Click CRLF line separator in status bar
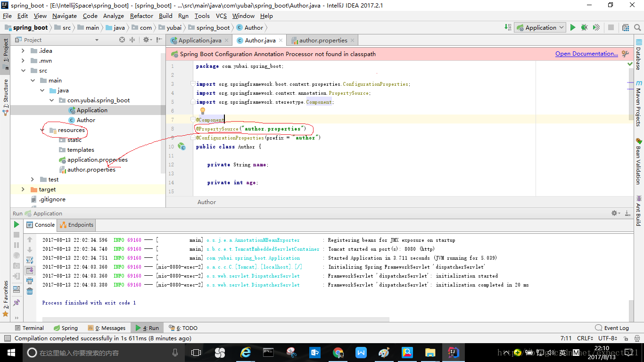644x362 pixels. click(x=585, y=338)
